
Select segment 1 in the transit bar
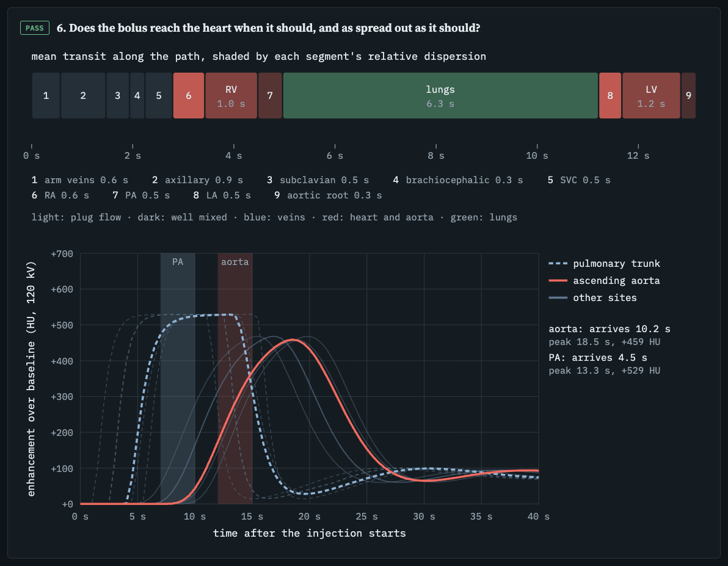[x=46, y=96]
